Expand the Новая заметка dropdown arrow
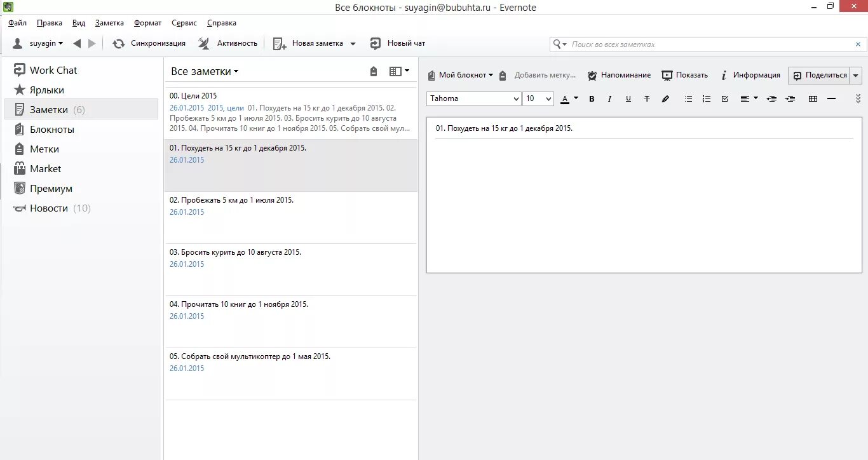The image size is (868, 460). click(353, 44)
